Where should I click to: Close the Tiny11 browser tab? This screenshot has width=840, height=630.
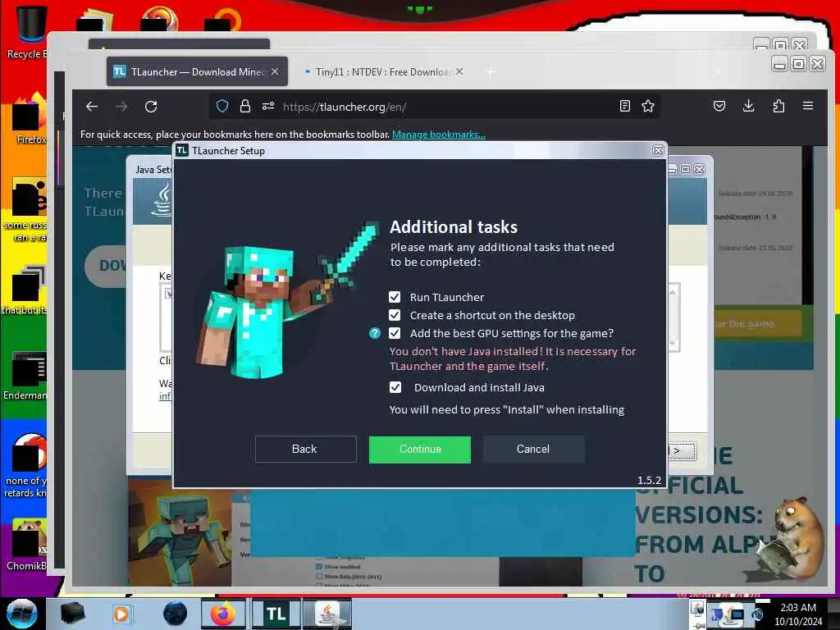point(459,71)
